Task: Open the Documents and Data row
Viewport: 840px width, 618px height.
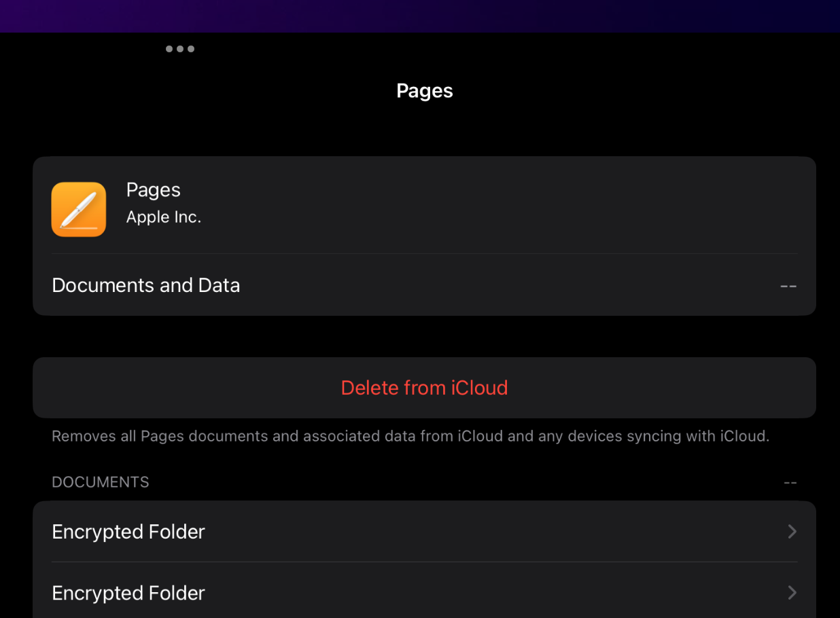Action: (424, 285)
